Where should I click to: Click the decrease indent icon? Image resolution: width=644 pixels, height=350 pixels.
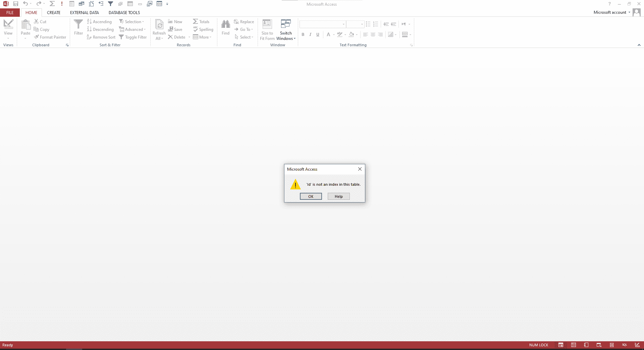click(x=393, y=24)
